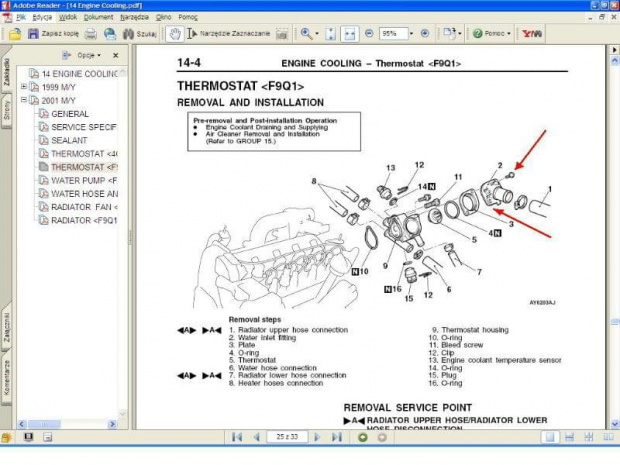Select the snapshot camera tool
Image resolution: width=620 pixels, height=465 pixels.
(x=282, y=34)
